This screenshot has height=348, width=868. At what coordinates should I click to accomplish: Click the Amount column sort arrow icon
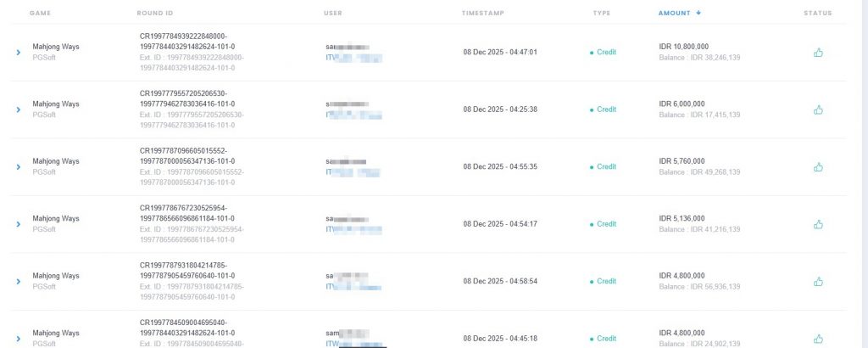click(x=698, y=14)
